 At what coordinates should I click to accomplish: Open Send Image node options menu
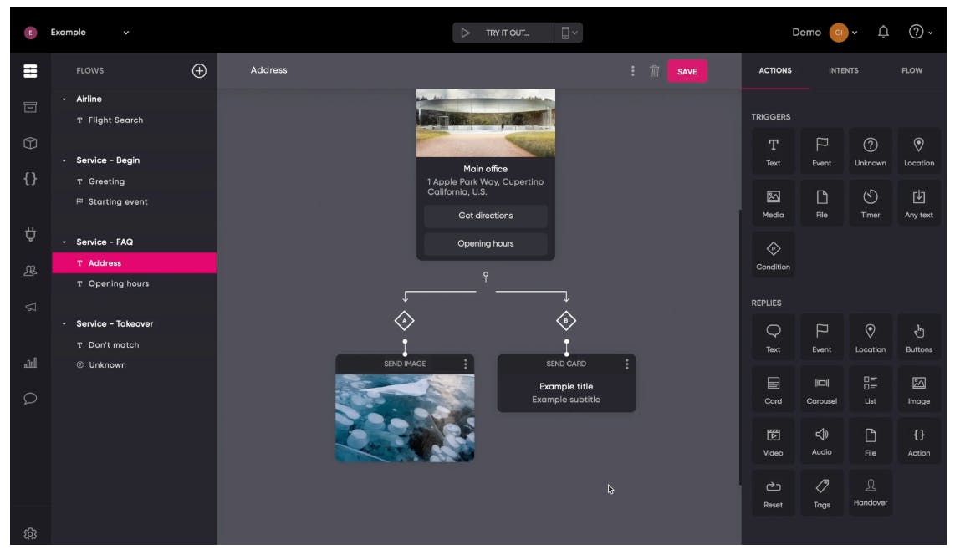click(x=465, y=364)
